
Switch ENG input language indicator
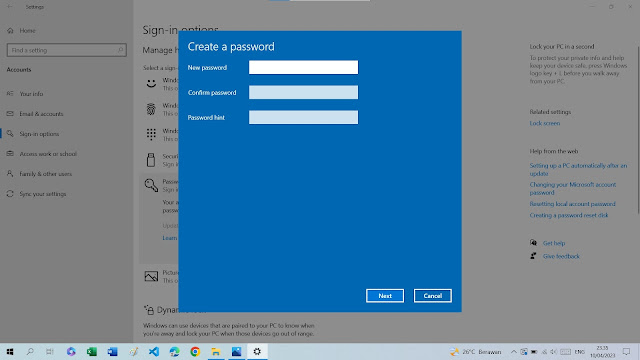tap(579, 351)
